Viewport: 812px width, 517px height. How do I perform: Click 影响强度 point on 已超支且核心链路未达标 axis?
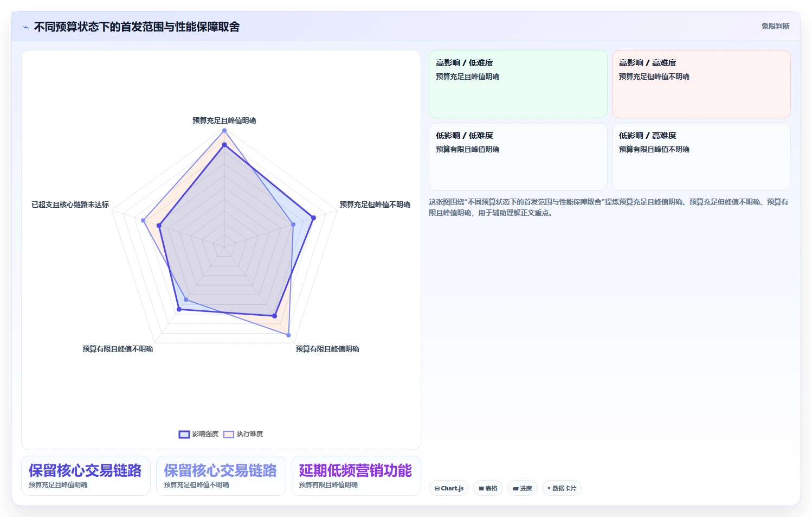pyautogui.click(x=159, y=225)
